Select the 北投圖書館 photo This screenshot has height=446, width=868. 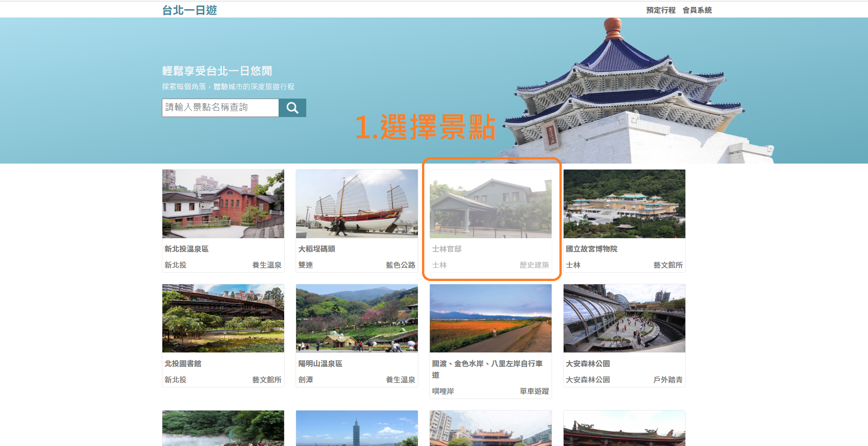click(223, 318)
